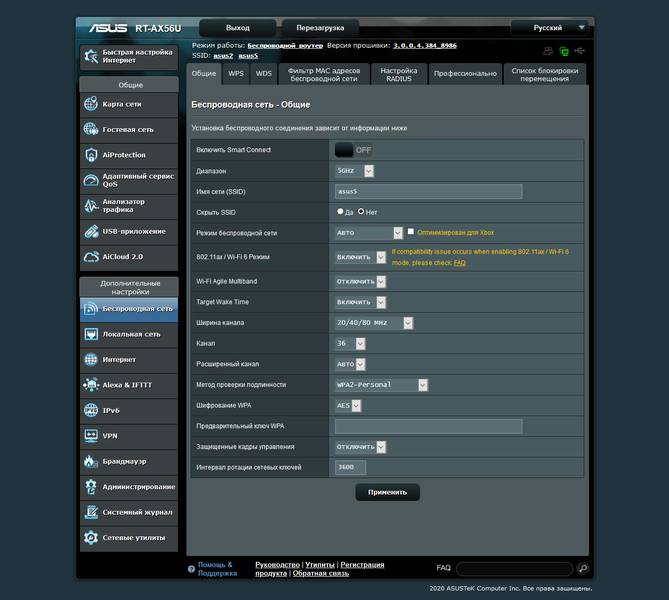Click the AiCloud 2.0 cloud icon
Viewport: 669px width, 600px height.
click(91, 256)
